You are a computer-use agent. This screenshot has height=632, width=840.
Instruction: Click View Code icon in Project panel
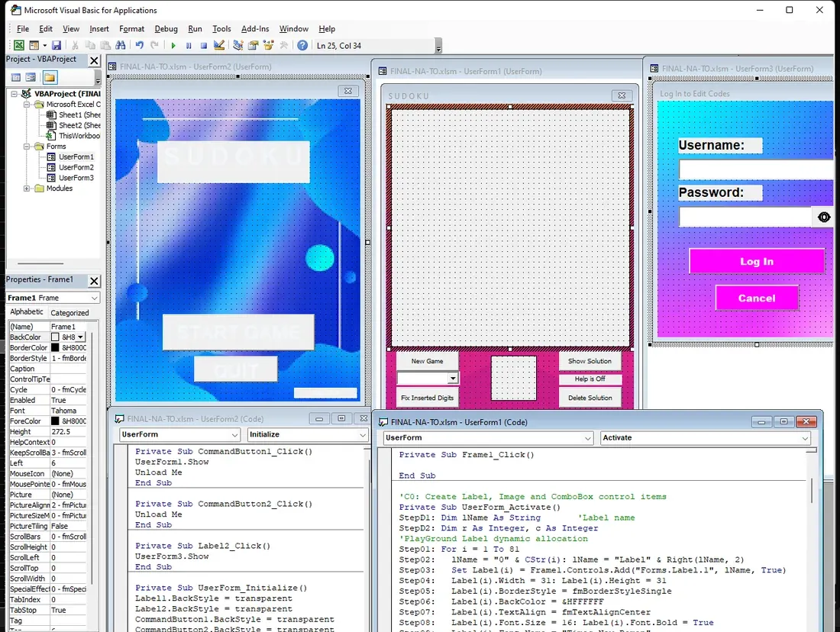(x=16, y=78)
